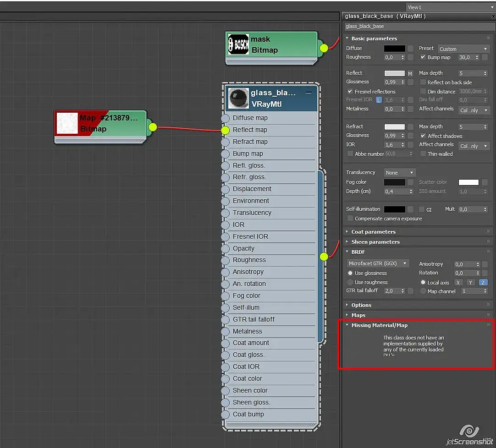
Task: Click the Diffuse color swatch
Action: (x=394, y=49)
